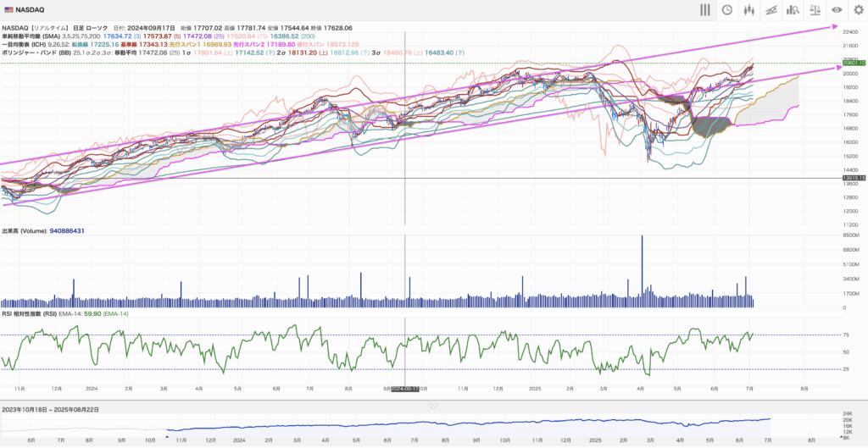This screenshot has width=868, height=448.
Task: Select the ボリンジャー・バンド (BB) indicator label
Action: 42,53
